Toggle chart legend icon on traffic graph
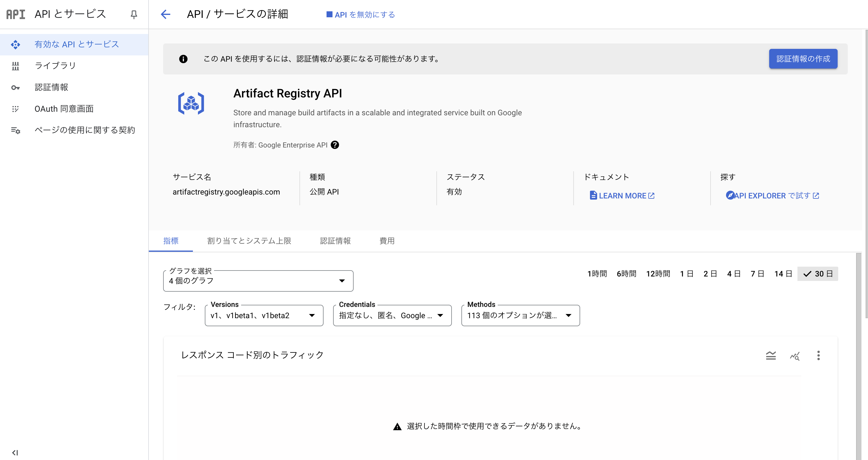The image size is (868, 460). [x=771, y=355]
